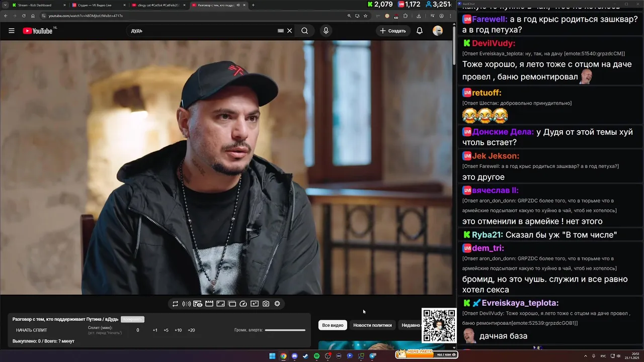Add +20 minutes to split
The image size is (644, 362).
(x=191, y=330)
